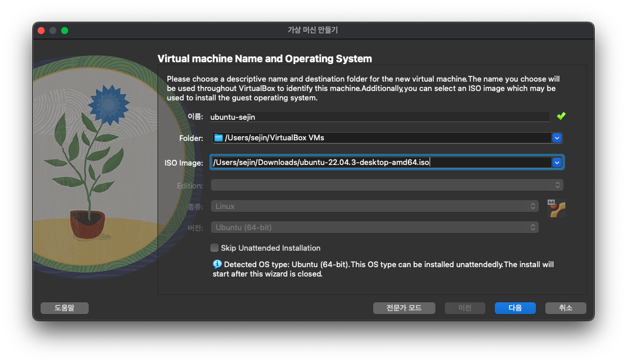Open the Edition dropdown
The width and height of the screenshot is (627, 364).
click(387, 185)
